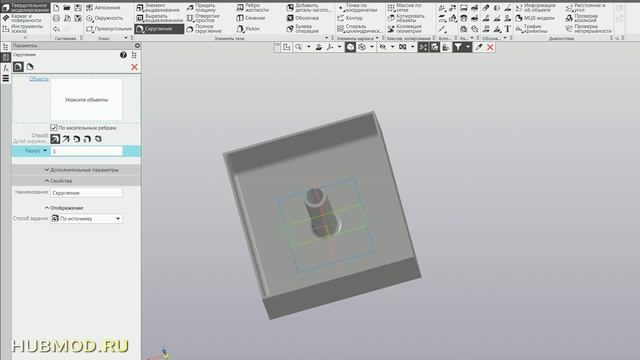Open the Радиус parameter dropdown arrow

point(45,151)
